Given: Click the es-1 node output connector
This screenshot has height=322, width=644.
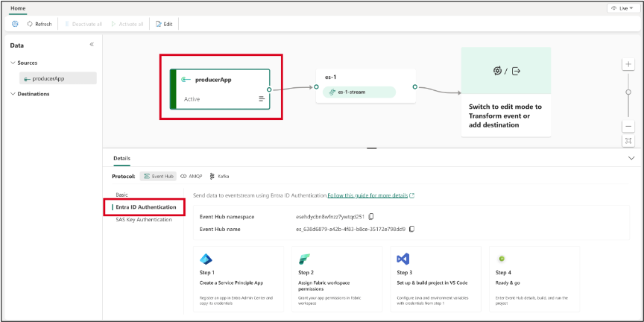Looking at the screenshot, I should (415, 86).
